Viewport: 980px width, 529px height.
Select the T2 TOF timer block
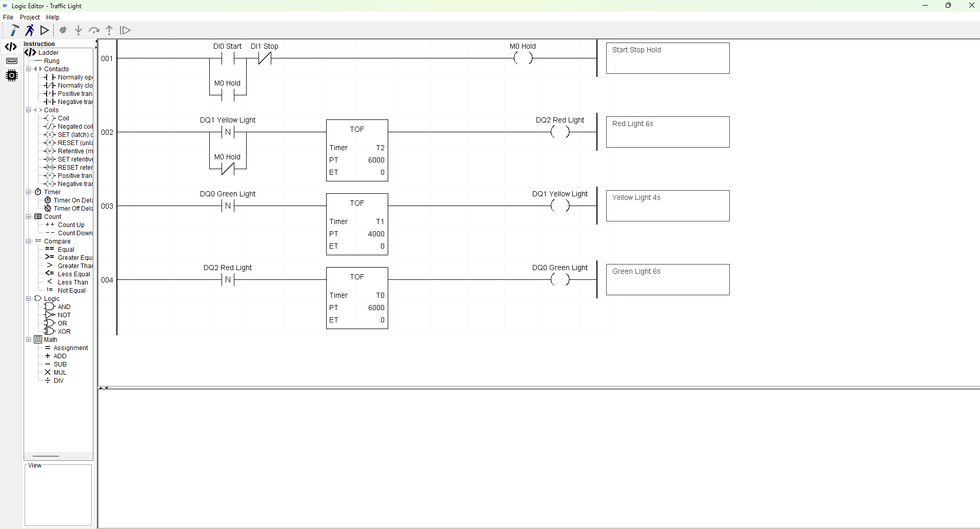[357, 150]
